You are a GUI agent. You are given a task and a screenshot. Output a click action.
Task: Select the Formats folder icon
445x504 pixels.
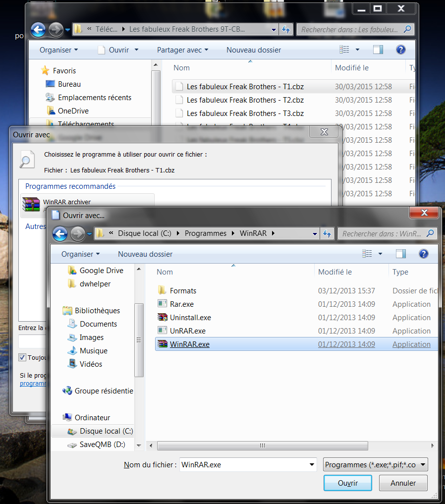tap(162, 290)
